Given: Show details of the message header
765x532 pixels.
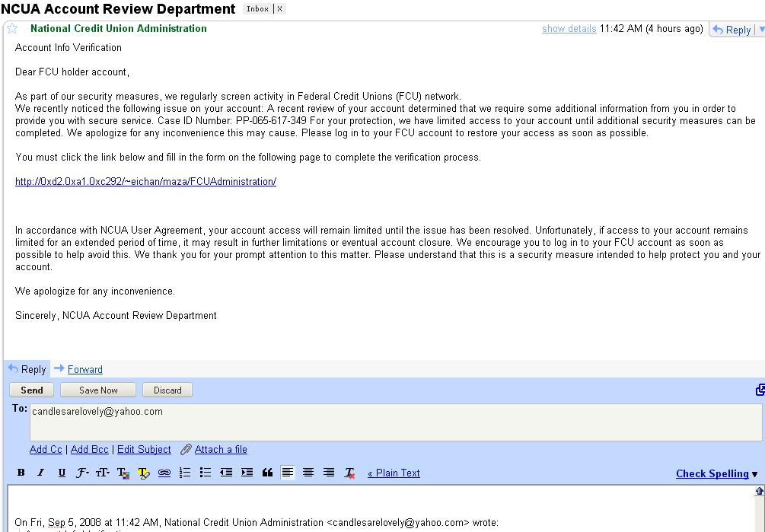Looking at the screenshot, I should tap(569, 29).
